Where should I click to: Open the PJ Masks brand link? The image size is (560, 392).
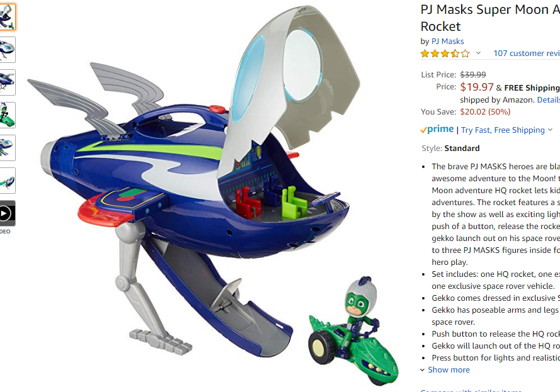(x=447, y=42)
